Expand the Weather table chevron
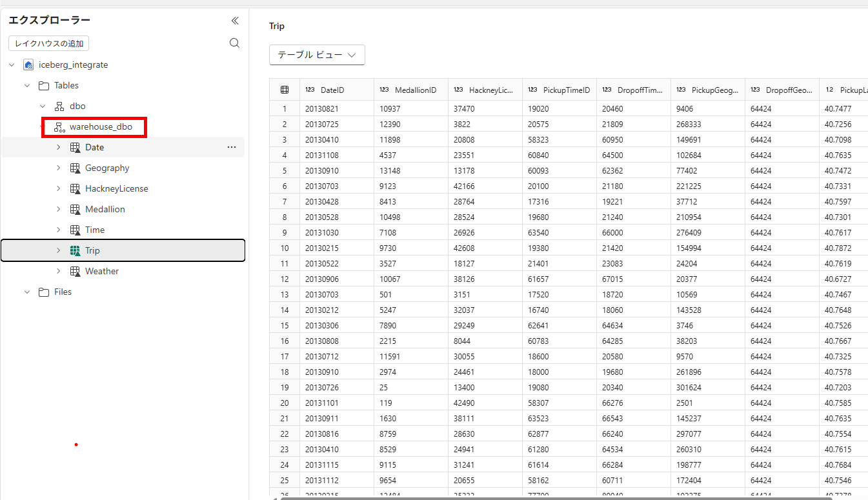 tap(58, 271)
